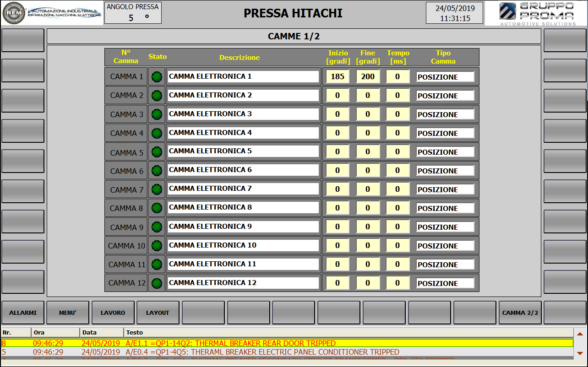The height and width of the screenshot is (367, 588).
Task: Click the CAMMA 4 status indicator light
Action: tap(157, 133)
